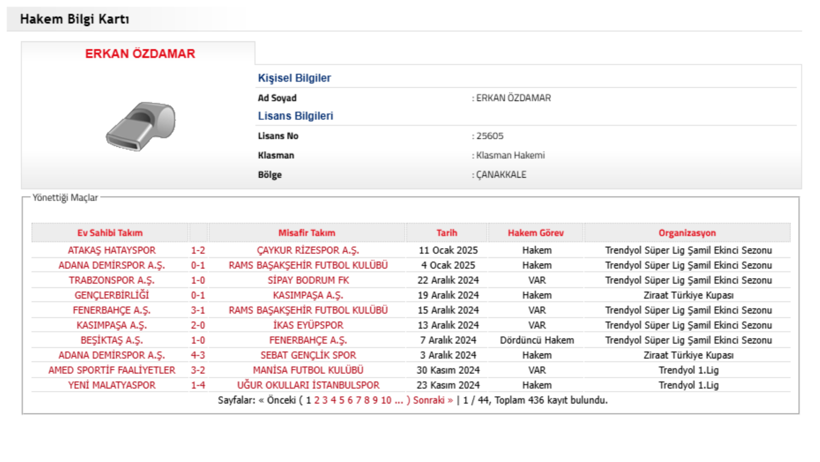The image size is (820, 462).
Task: Open the ÇAYKUR RİZESPOR A.Ş. away team link
Action: 307,250
